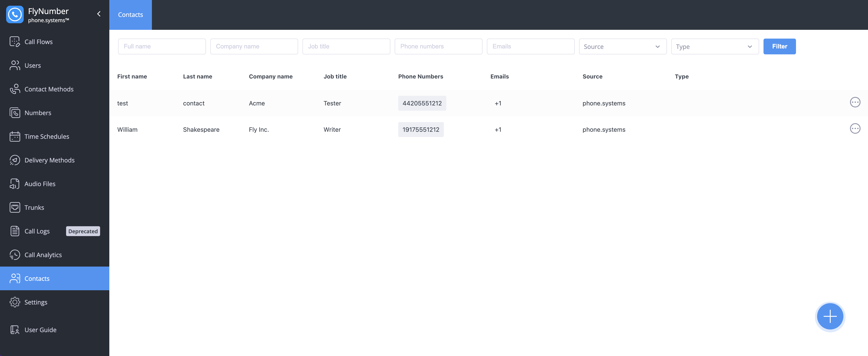Image resolution: width=868 pixels, height=356 pixels.
Task: Click the Contact Methods icon in sidebar
Action: (x=14, y=88)
